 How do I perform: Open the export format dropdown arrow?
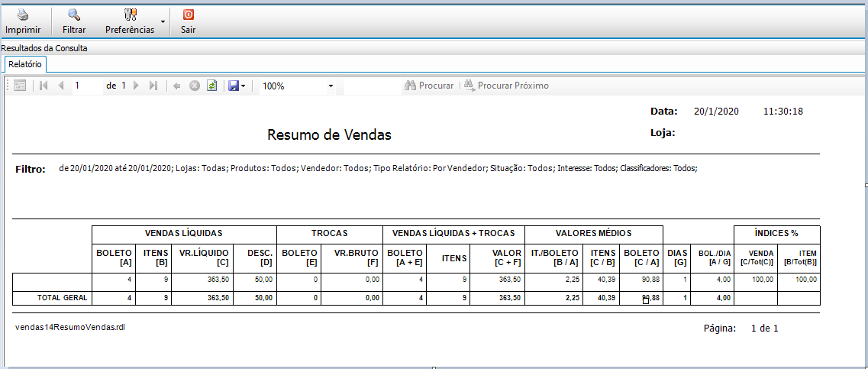click(243, 86)
